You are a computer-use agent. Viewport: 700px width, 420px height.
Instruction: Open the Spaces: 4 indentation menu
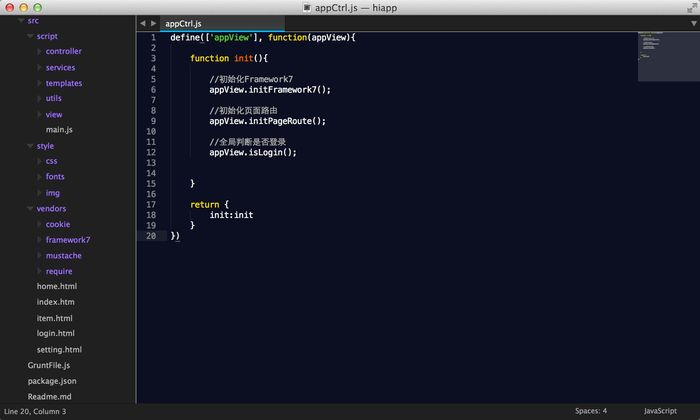591,411
